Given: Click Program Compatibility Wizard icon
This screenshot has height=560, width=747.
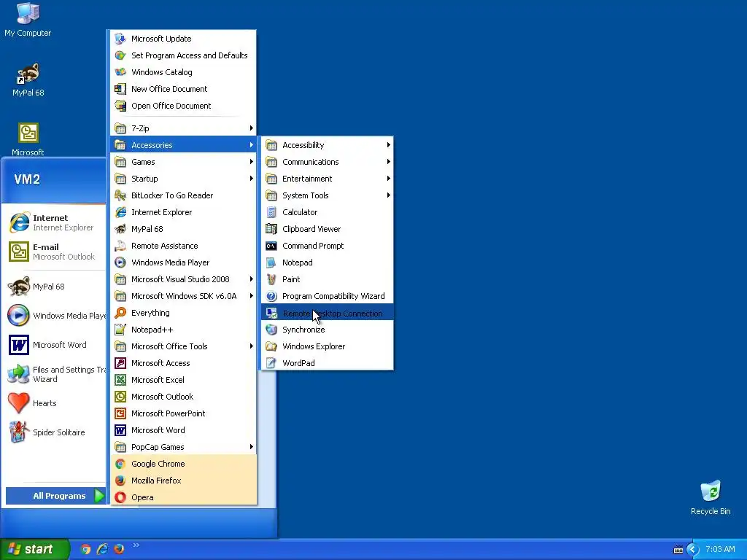Looking at the screenshot, I should (271, 296).
